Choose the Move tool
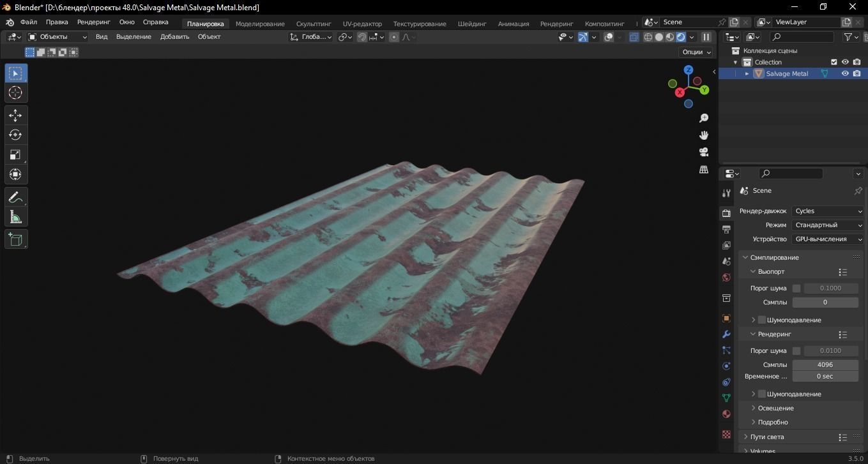Viewport: 868px width, 464px height. click(x=15, y=116)
